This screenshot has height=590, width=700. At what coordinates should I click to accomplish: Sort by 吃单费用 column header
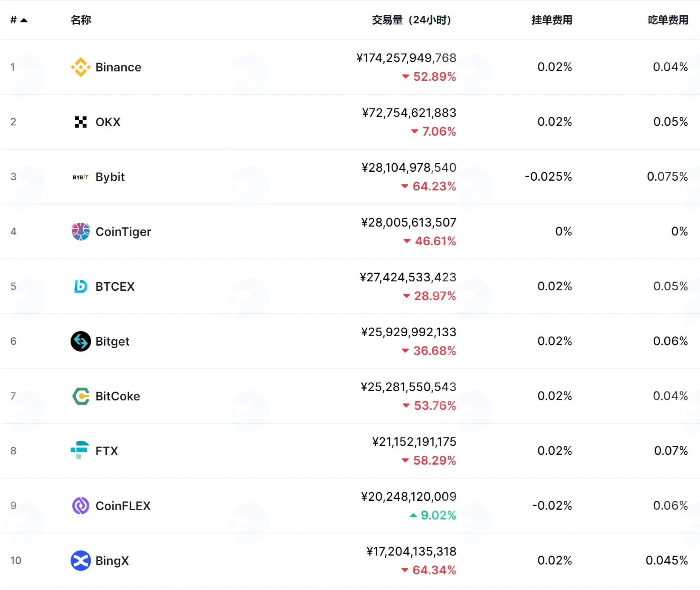668,20
